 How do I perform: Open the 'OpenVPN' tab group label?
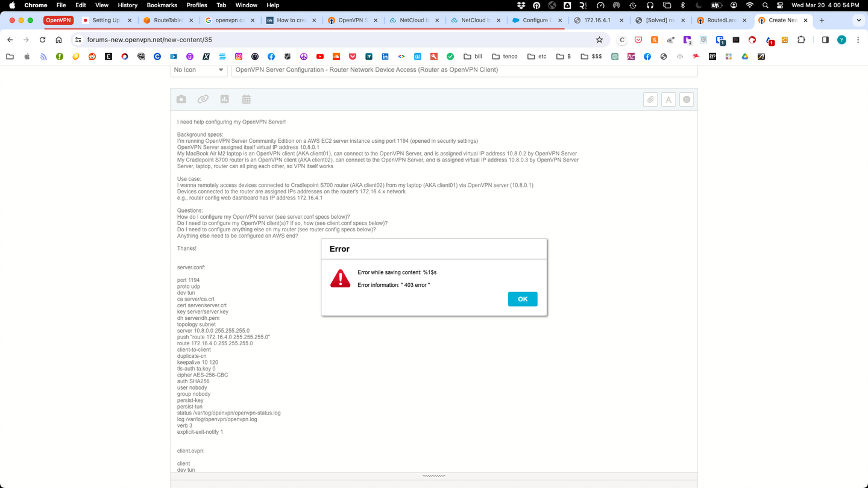tap(58, 20)
